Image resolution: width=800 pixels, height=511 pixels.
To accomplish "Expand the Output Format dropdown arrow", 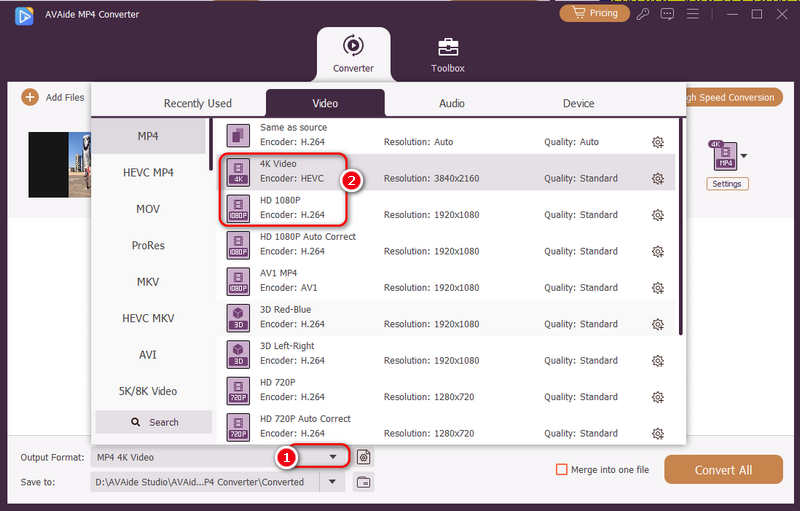I will tap(333, 457).
